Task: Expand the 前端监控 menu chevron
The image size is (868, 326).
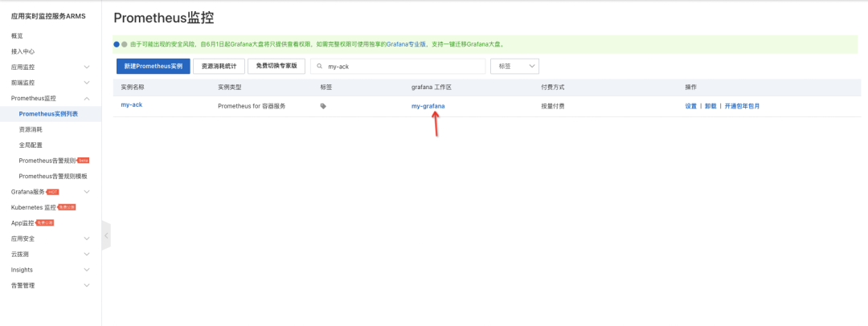Action: point(86,83)
